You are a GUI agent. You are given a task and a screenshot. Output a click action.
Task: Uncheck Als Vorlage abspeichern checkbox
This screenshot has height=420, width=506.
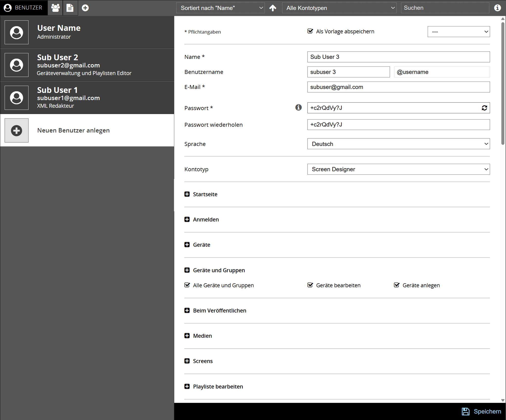pos(310,31)
